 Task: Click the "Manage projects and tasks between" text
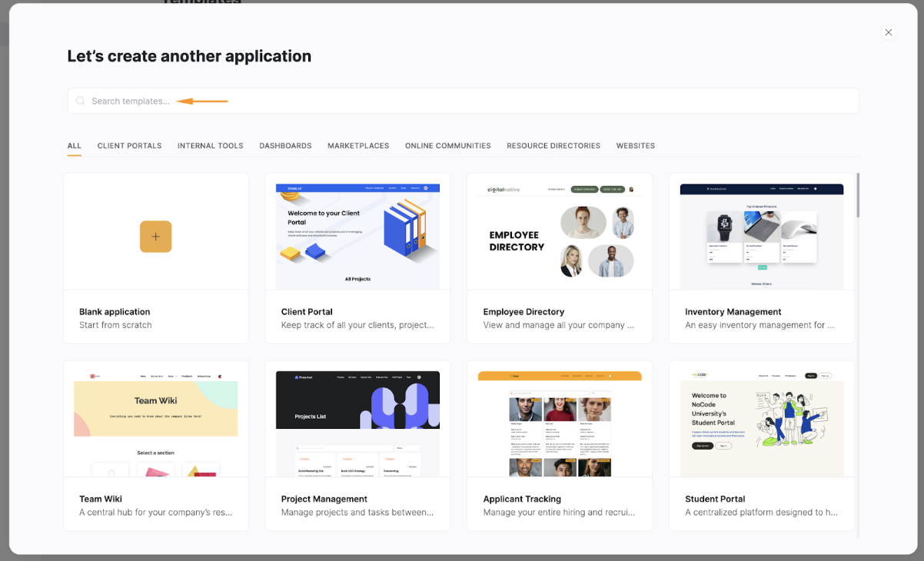[x=357, y=513]
